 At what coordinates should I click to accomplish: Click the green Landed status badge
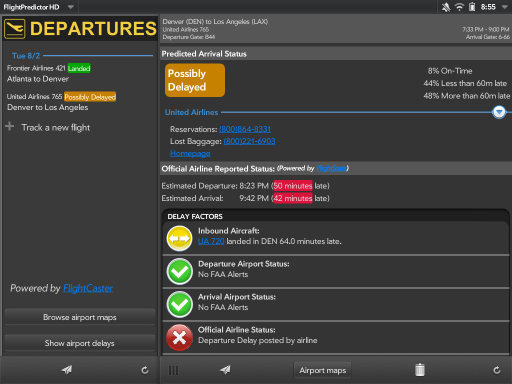click(x=79, y=68)
